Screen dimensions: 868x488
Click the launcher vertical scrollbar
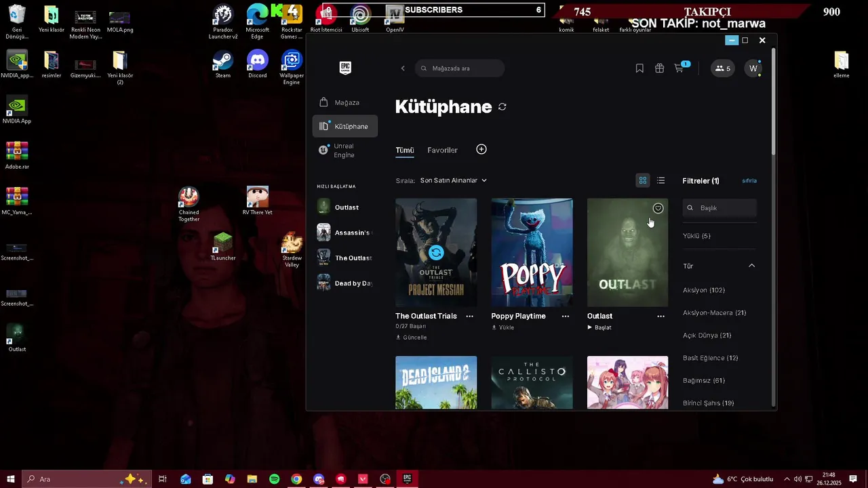click(x=774, y=102)
